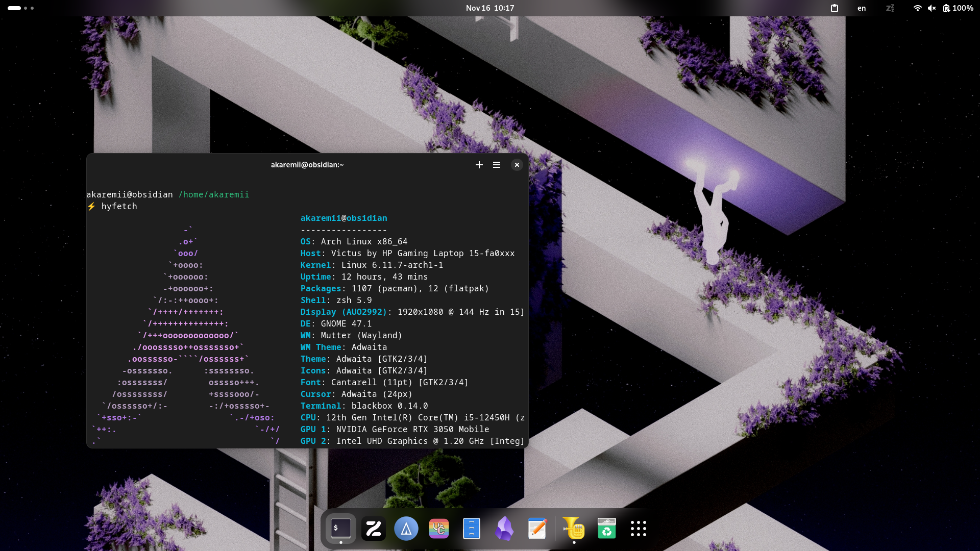The width and height of the screenshot is (980, 551).
Task: Open the yellow tuba app icon
Action: point(574,529)
